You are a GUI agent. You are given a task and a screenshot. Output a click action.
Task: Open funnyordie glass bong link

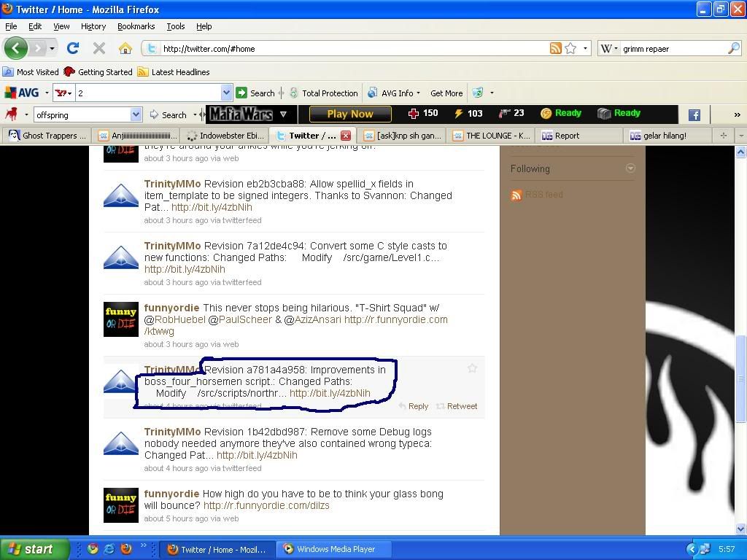(266, 506)
